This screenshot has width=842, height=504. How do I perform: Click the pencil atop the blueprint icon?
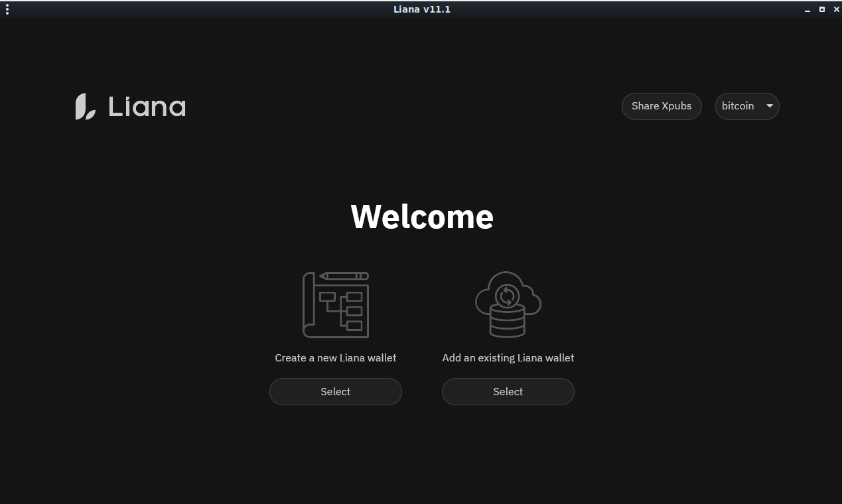tap(344, 276)
